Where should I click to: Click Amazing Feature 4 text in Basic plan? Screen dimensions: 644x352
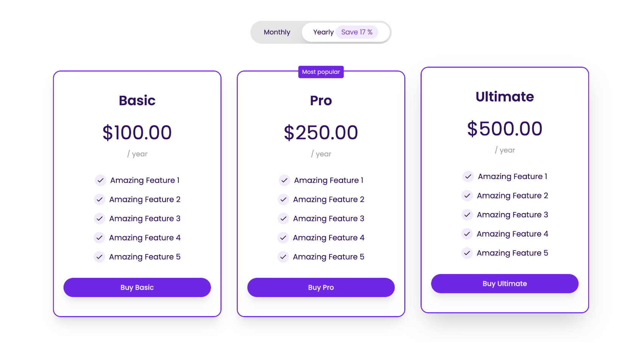(145, 238)
